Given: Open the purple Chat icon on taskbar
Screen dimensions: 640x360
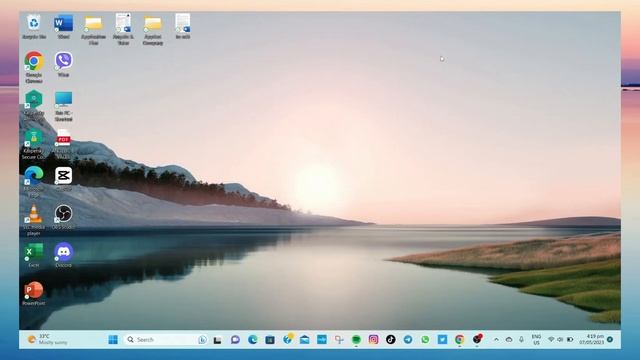Looking at the screenshot, I should [x=235, y=340].
